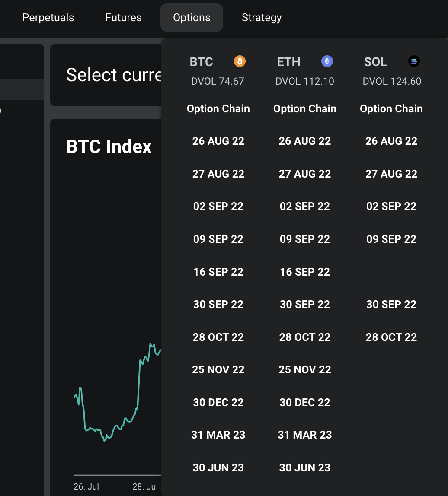Click the Solana logo icon
Viewport: 448px width, 496px height.
pyautogui.click(x=414, y=61)
